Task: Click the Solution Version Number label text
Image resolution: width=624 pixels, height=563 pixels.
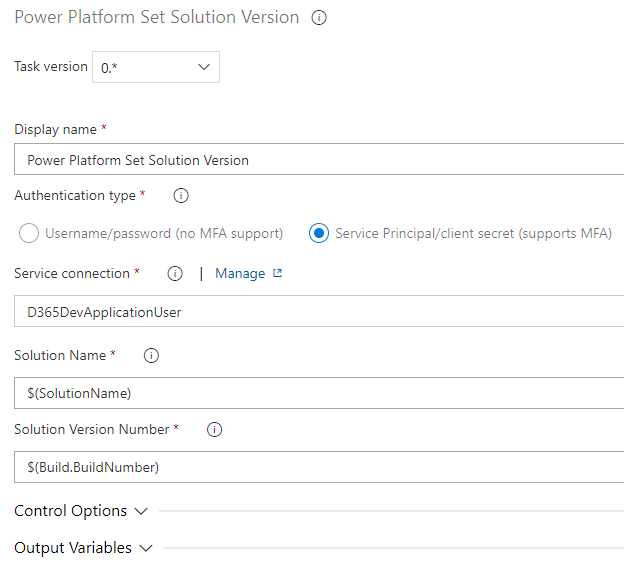Action: click(x=91, y=430)
